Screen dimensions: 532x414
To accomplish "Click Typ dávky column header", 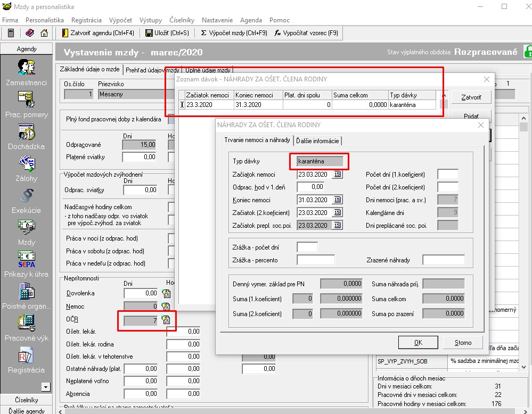I will 412,95.
